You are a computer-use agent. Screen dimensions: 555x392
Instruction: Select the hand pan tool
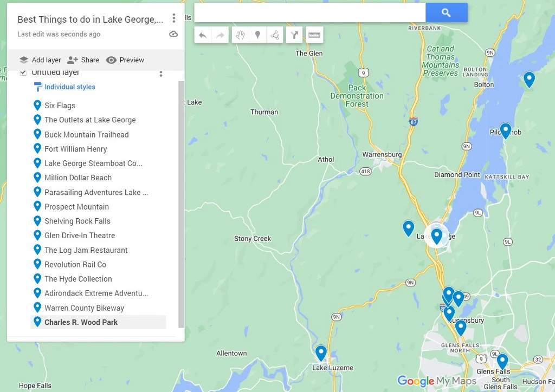[240, 35]
